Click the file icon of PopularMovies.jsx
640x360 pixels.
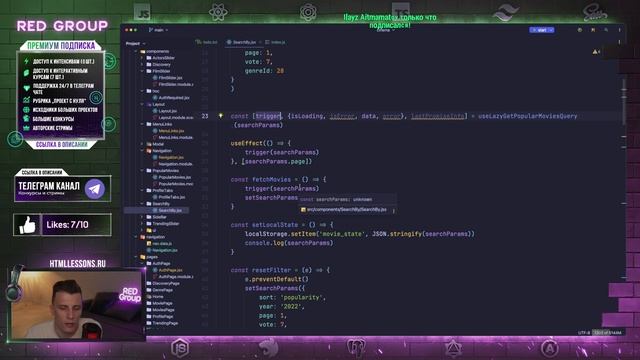[x=155, y=177]
